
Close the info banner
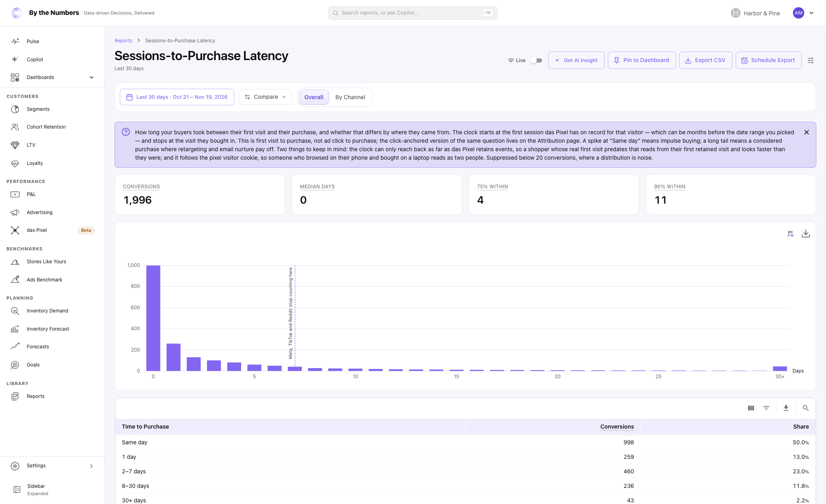point(807,132)
